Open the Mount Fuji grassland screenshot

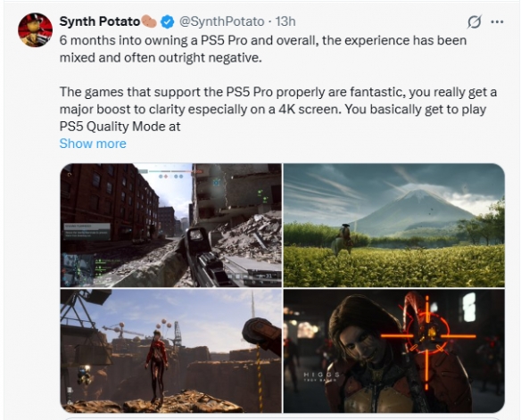(x=393, y=225)
